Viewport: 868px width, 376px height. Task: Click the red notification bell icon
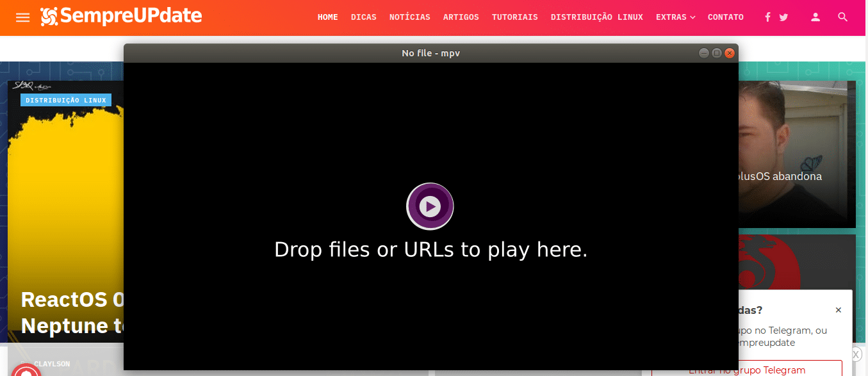26,371
